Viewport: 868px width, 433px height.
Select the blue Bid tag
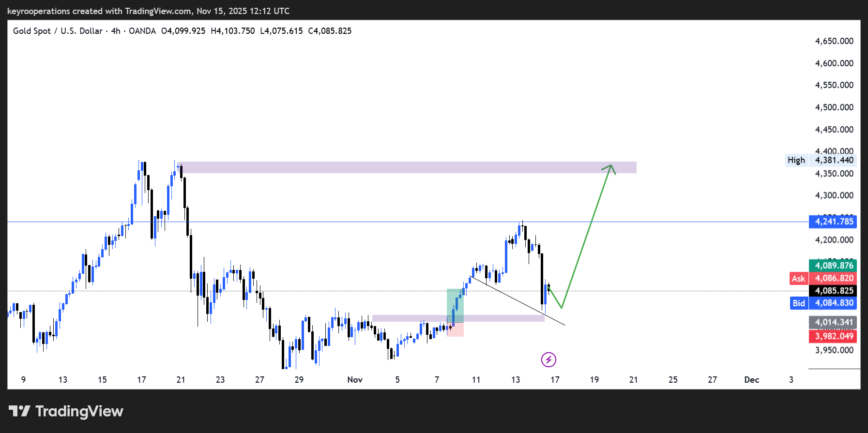pyautogui.click(x=798, y=303)
